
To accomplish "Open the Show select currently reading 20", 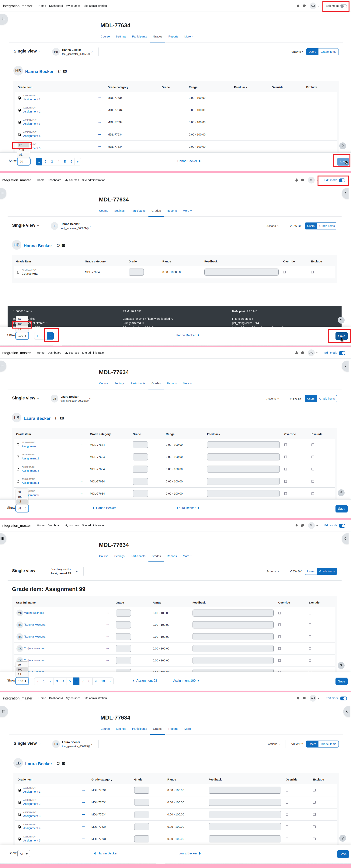I will click(x=24, y=161).
